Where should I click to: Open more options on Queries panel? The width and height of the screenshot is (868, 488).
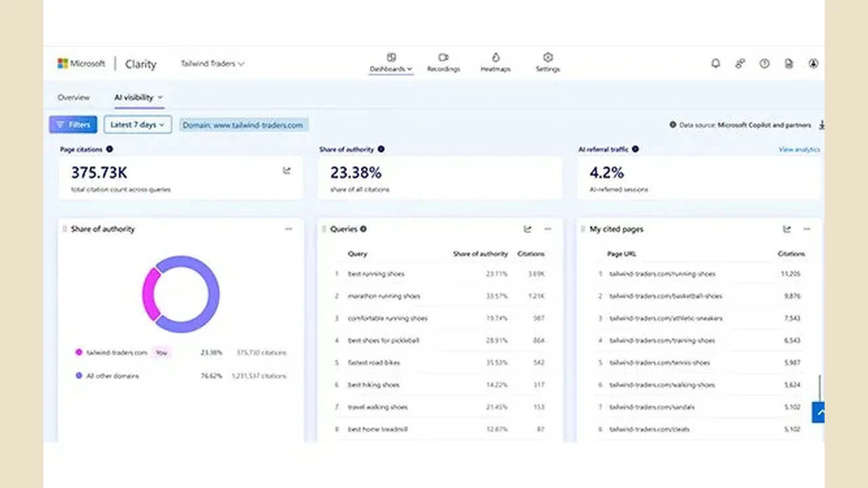pos(548,229)
